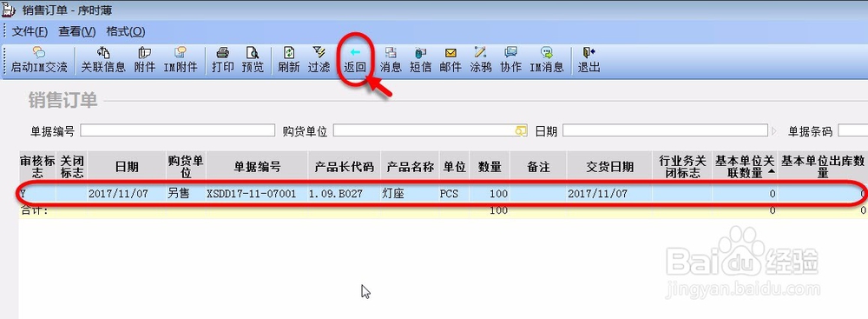Open 关联信息 linked information
The image size is (868, 319).
pyautogui.click(x=103, y=60)
